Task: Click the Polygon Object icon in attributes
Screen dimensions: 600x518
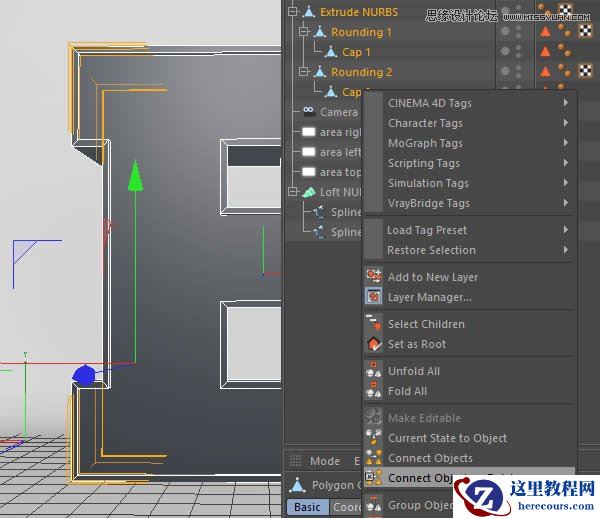Action: 298,485
